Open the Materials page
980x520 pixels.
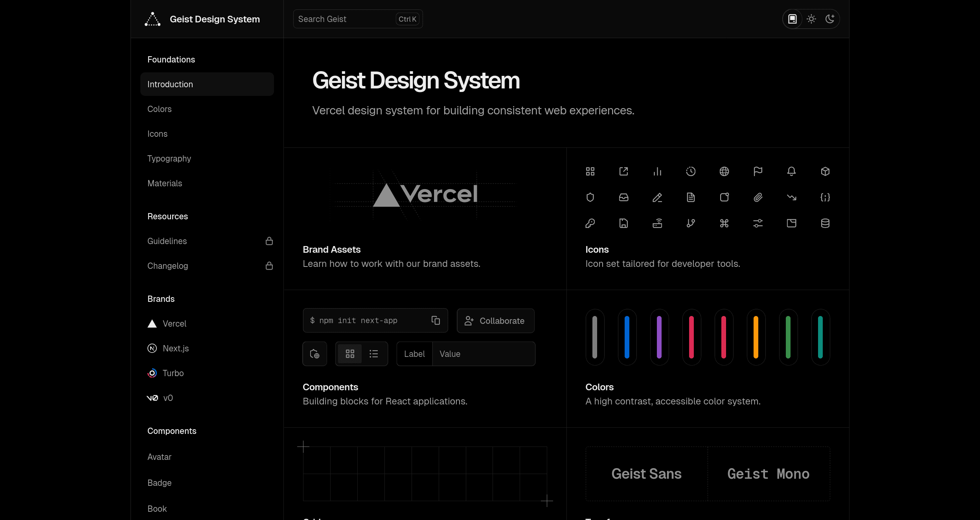(x=165, y=183)
